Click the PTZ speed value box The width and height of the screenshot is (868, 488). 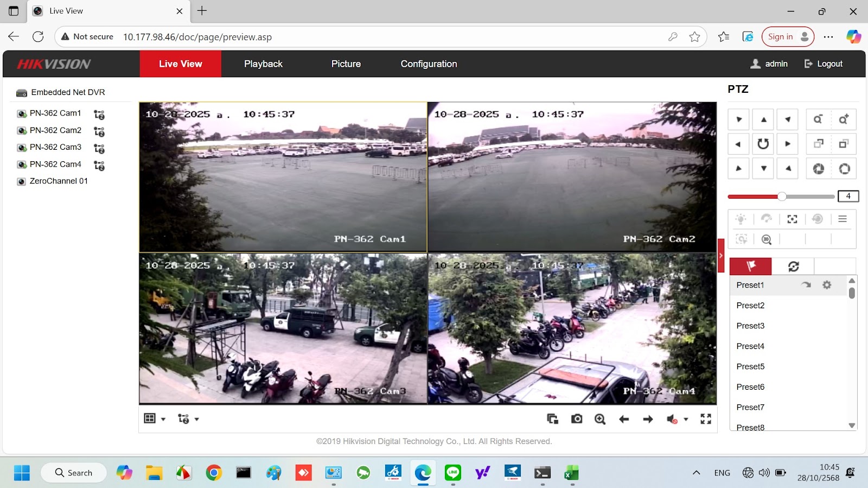click(848, 196)
